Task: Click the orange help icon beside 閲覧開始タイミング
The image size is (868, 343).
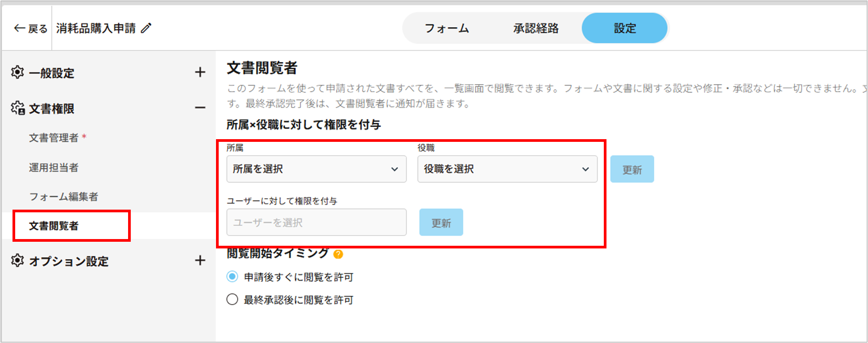Action: tap(338, 254)
